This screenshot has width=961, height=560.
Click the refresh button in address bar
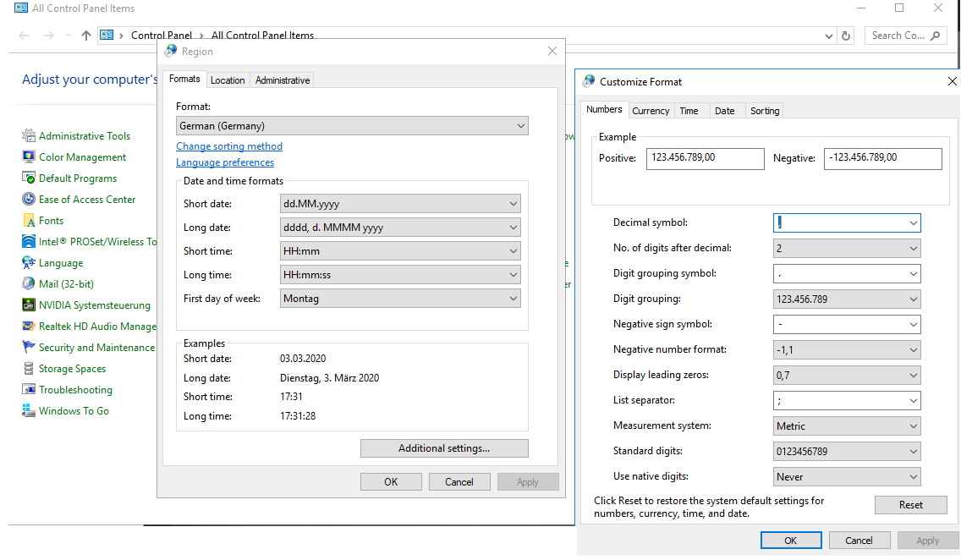click(845, 36)
